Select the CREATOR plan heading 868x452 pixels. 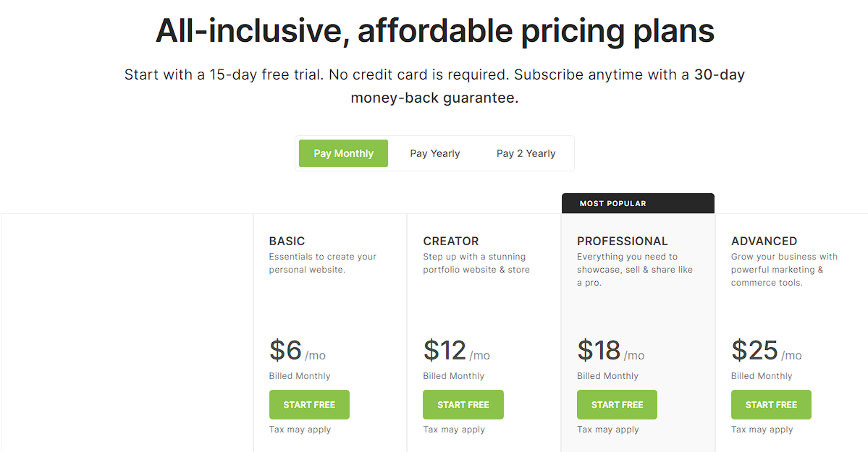click(451, 241)
